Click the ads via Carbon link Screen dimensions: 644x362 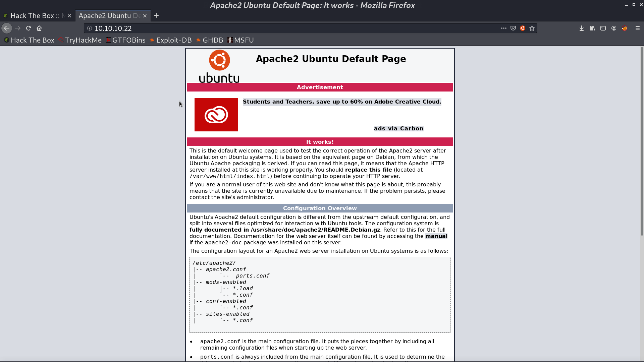398,129
